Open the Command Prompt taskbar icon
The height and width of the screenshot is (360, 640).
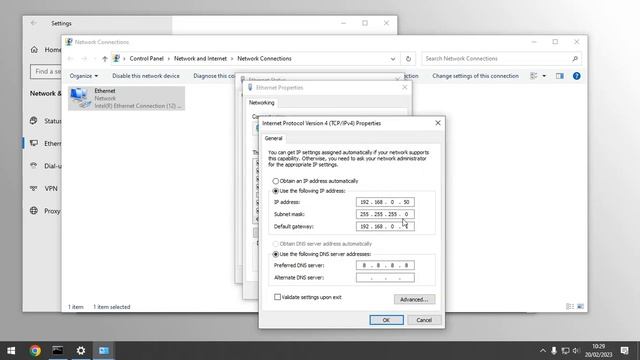[58, 351]
